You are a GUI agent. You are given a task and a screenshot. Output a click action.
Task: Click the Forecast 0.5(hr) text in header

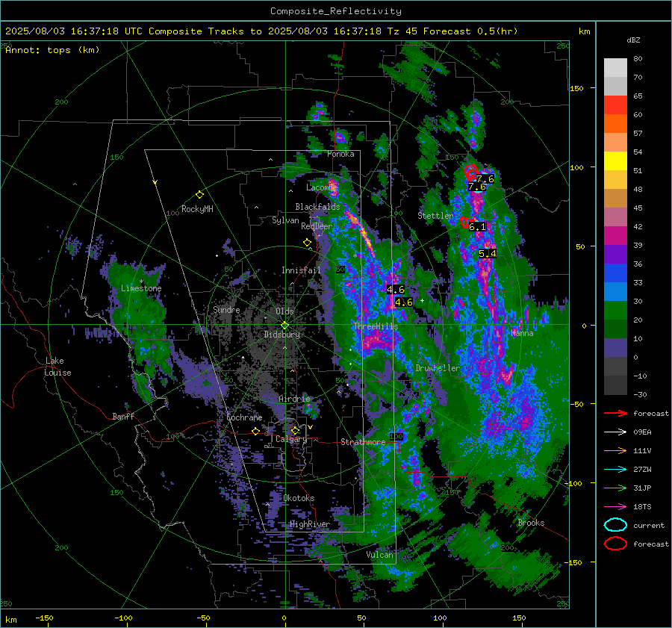tap(470, 31)
